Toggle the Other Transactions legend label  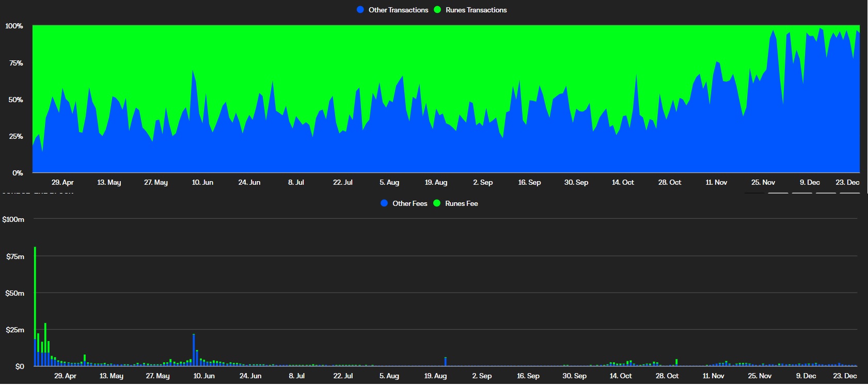tap(398, 10)
